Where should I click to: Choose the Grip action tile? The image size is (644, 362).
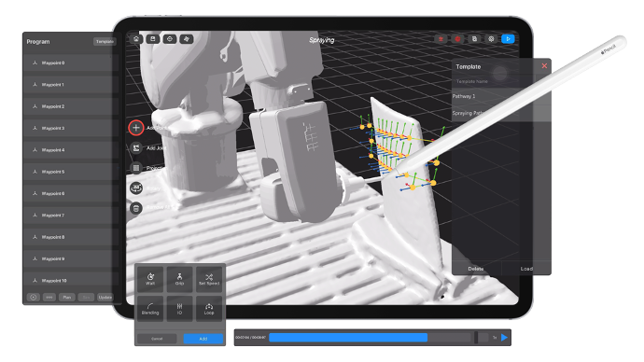(179, 279)
